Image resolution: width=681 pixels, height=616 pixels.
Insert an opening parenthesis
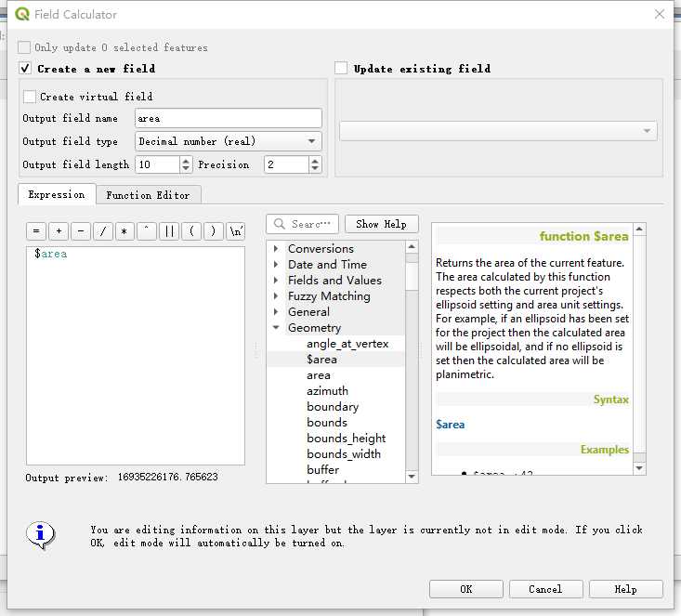click(x=191, y=231)
